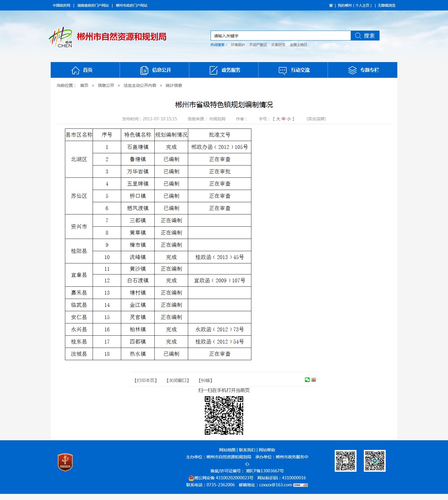
Task: Go to 信息公开 in breadcrumb
Action: click(106, 85)
